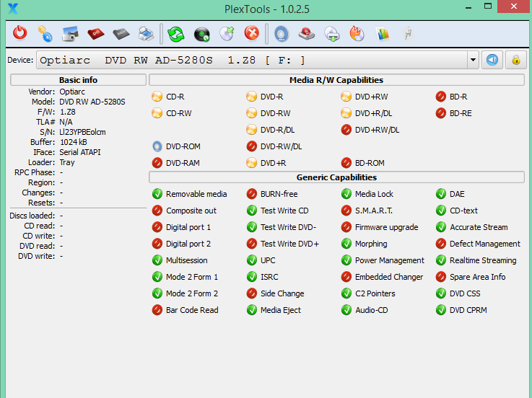This screenshot has width=532, height=398.
Task: Click the red disc drive icon
Action: (x=306, y=34)
